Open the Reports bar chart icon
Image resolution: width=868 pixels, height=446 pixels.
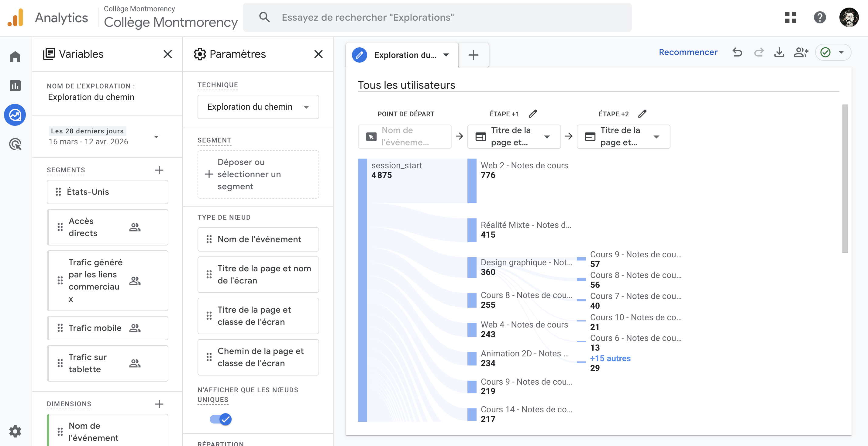click(x=15, y=86)
